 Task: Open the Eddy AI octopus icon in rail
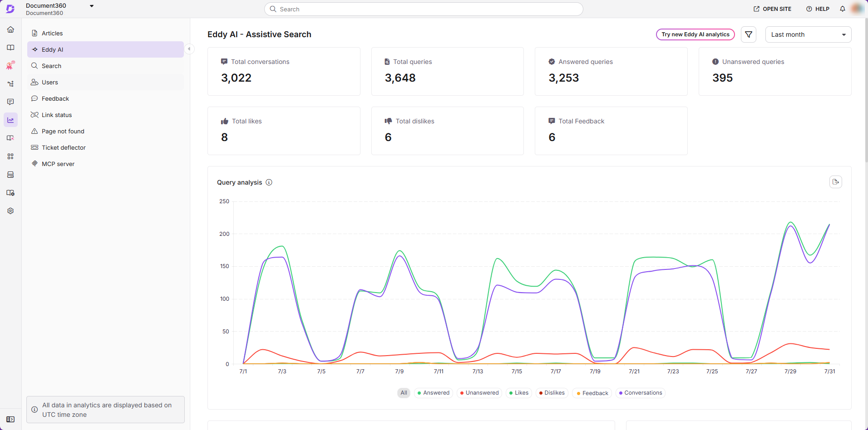coord(10,66)
